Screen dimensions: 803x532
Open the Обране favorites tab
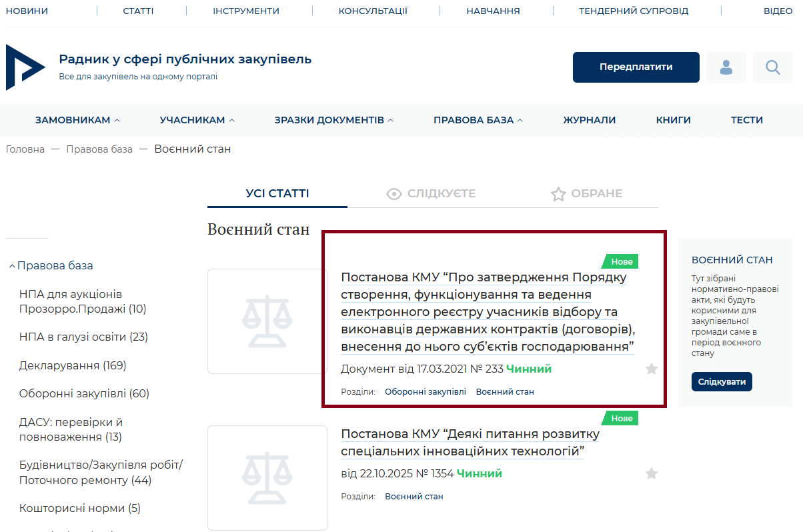pyautogui.click(x=586, y=193)
